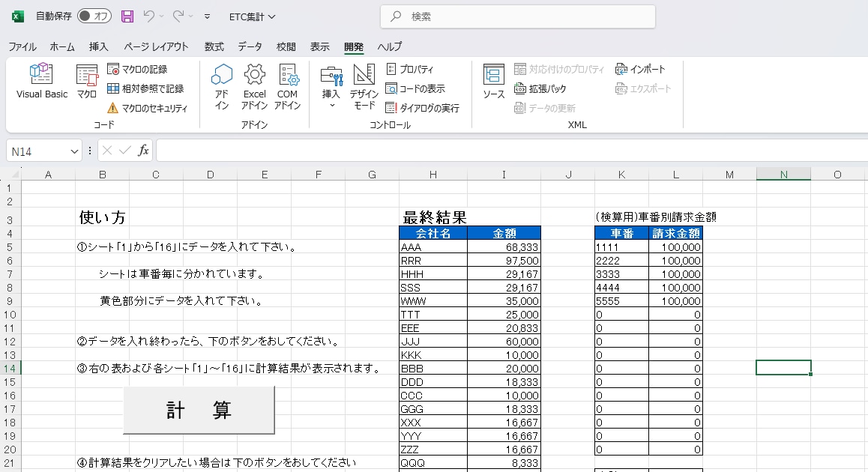Select row header 14
The image size is (868, 472).
click(x=10, y=368)
